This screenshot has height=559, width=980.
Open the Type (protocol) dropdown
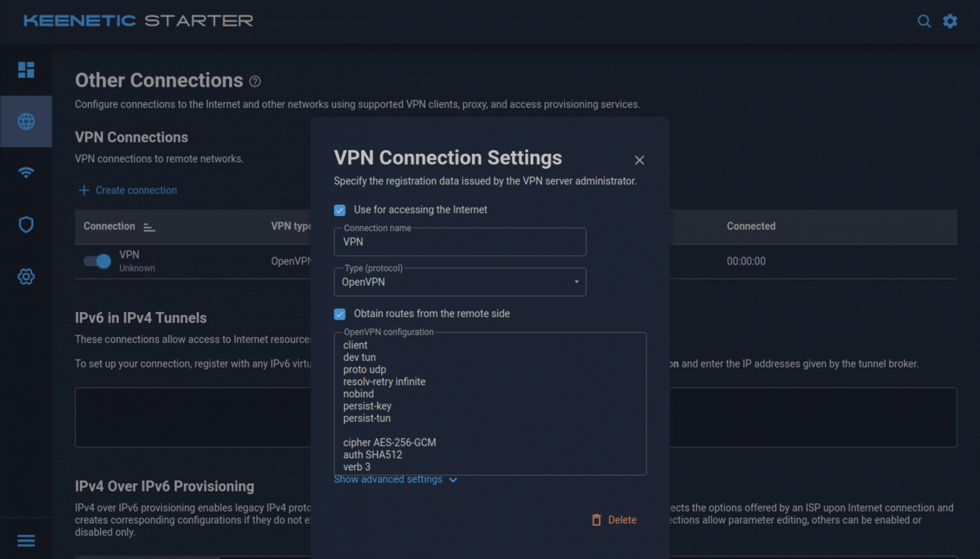click(x=460, y=282)
